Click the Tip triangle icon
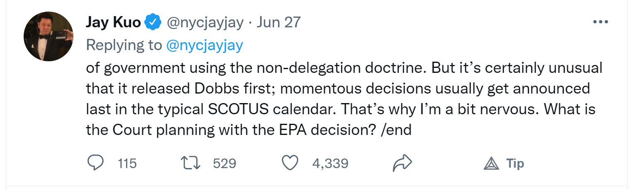644x190 pixels. tap(491, 164)
